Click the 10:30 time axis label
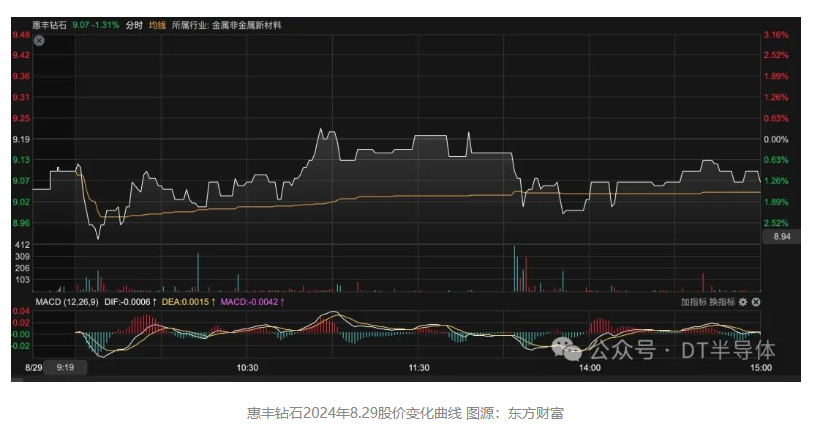The image size is (813, 434). coord(247,368)
